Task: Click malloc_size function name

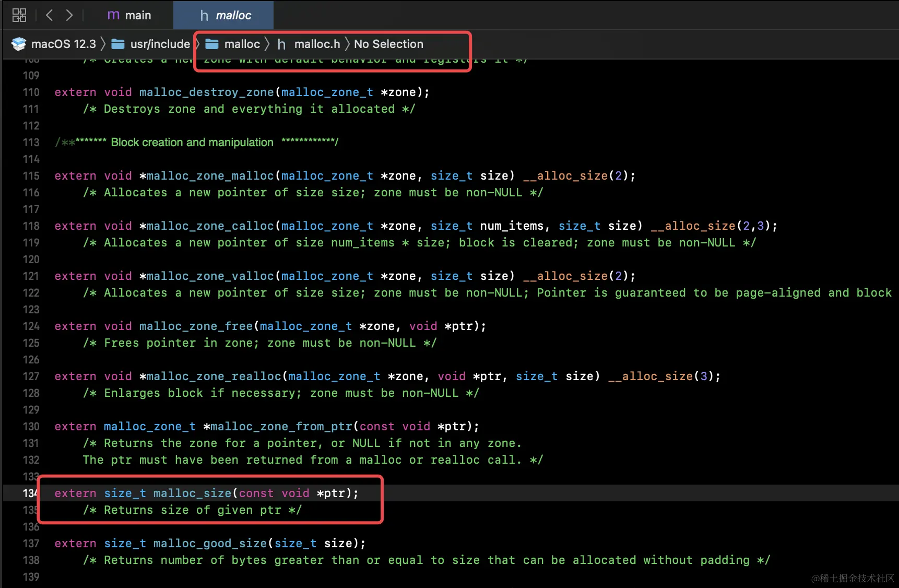Action: click(193, 493)
